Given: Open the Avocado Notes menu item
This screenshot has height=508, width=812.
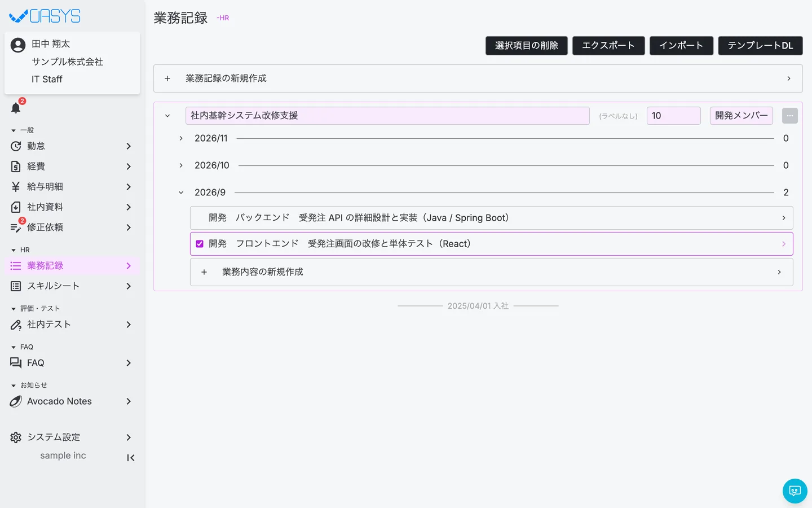Looking at the screenshot, I should click(72, 401).
